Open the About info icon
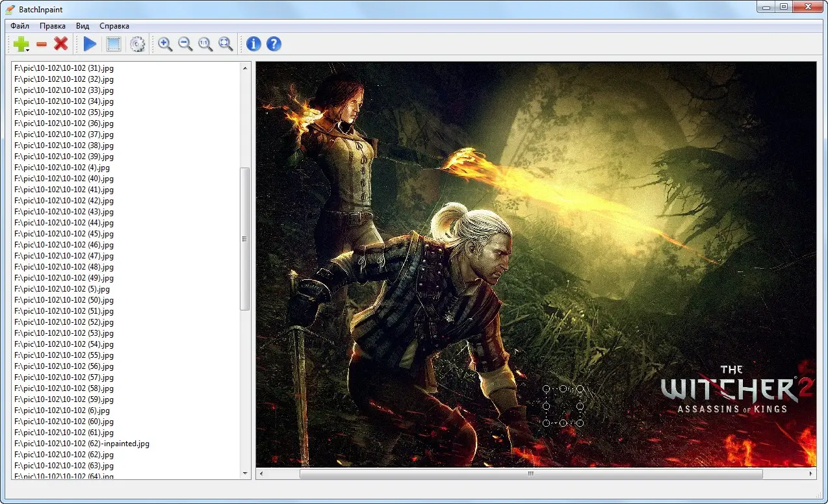This screenshot has height=504, width=828. coord(253,44)
